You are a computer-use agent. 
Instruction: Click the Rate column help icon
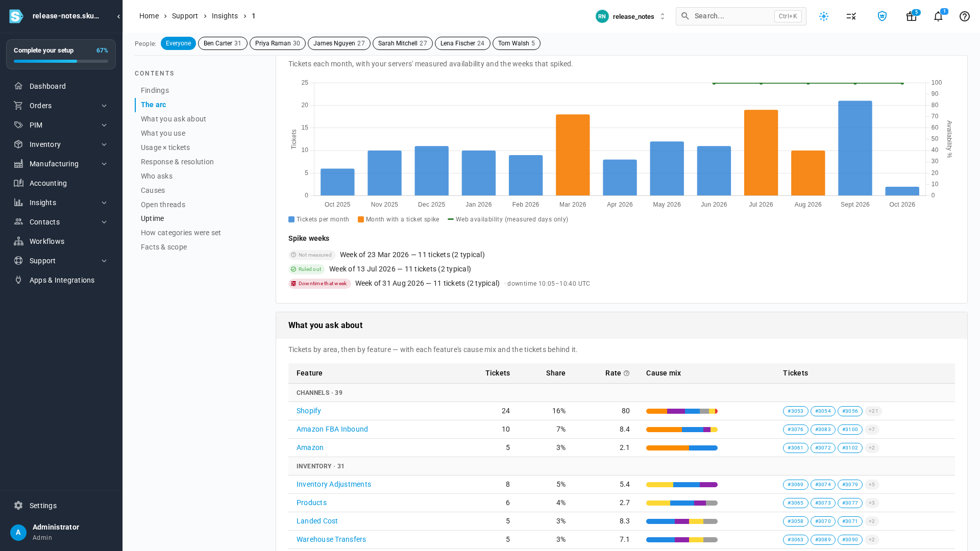(x=626, y=373)
